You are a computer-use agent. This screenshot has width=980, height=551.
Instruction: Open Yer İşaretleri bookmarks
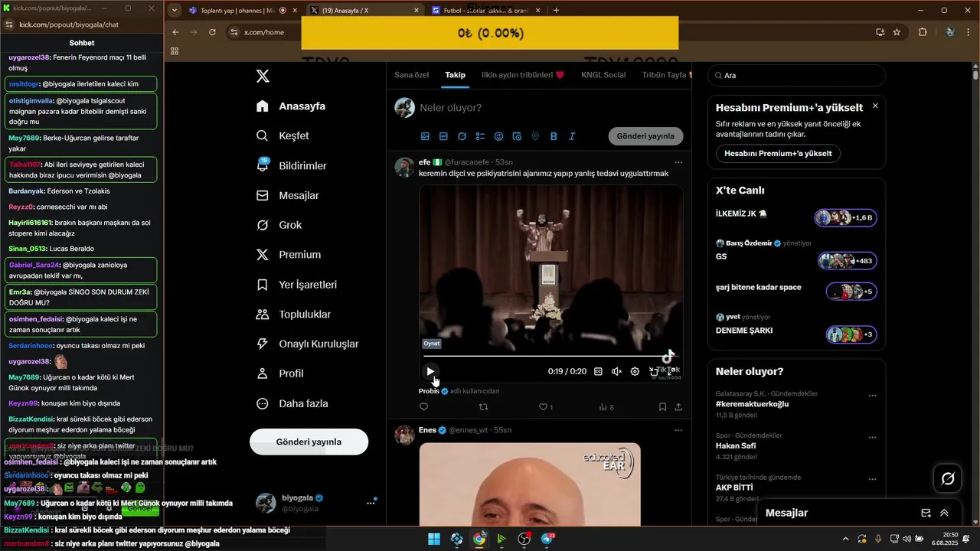pyautogui.click(x=297, y=285)
